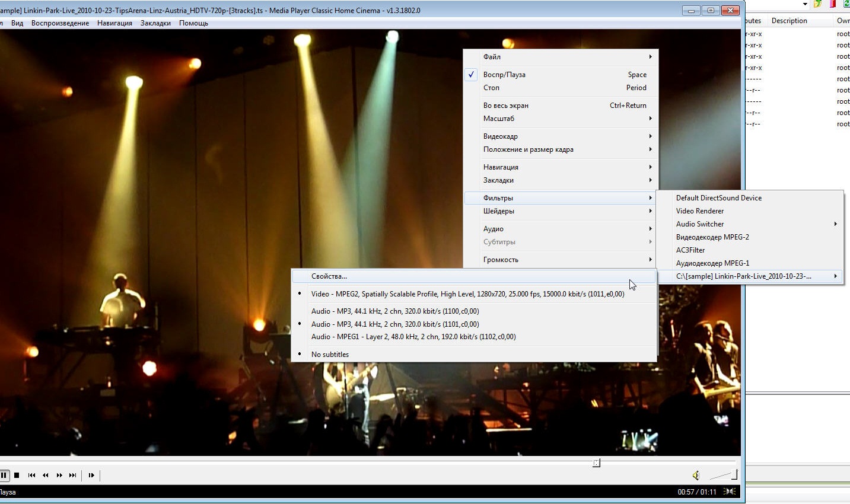850x504 pixels.
Task: Open Видеодекодер MPEG-2 filter entry
Action: click(x=750, y=237)
